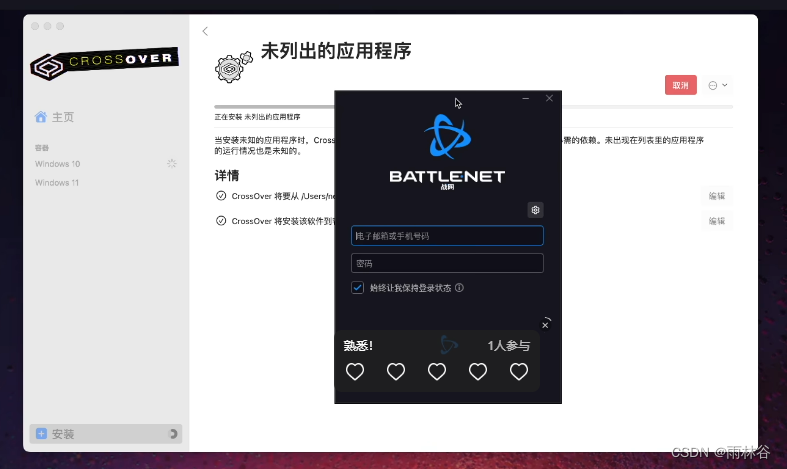Select the fourth heart rating
Viewport: 787px width, 469px height.
pyautogui.click(x=478, y=372)
